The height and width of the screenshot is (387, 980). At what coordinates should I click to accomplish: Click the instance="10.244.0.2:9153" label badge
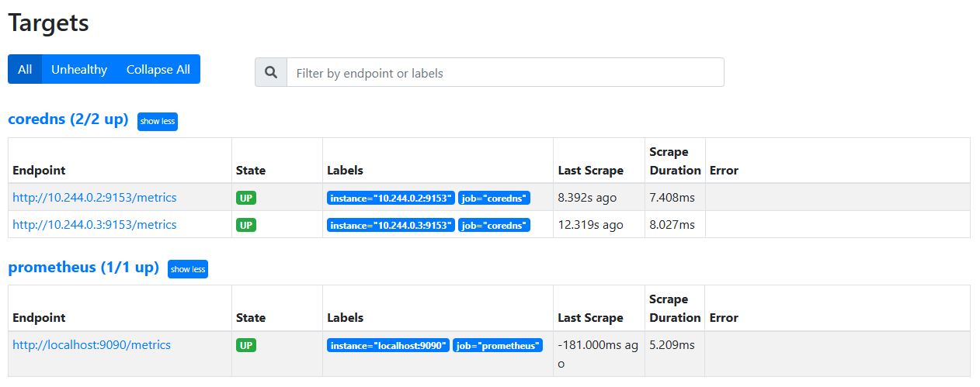[x=391, y=199]
